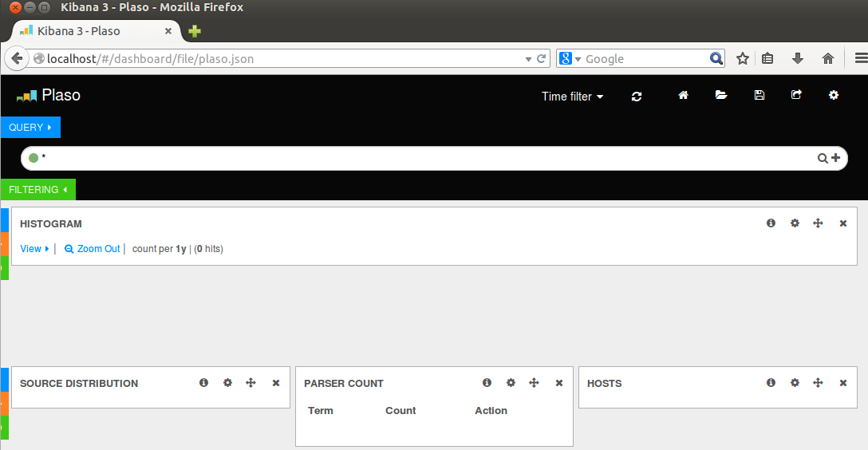Sort the table by Term column
868x450 pixels.
click(321, 410)
